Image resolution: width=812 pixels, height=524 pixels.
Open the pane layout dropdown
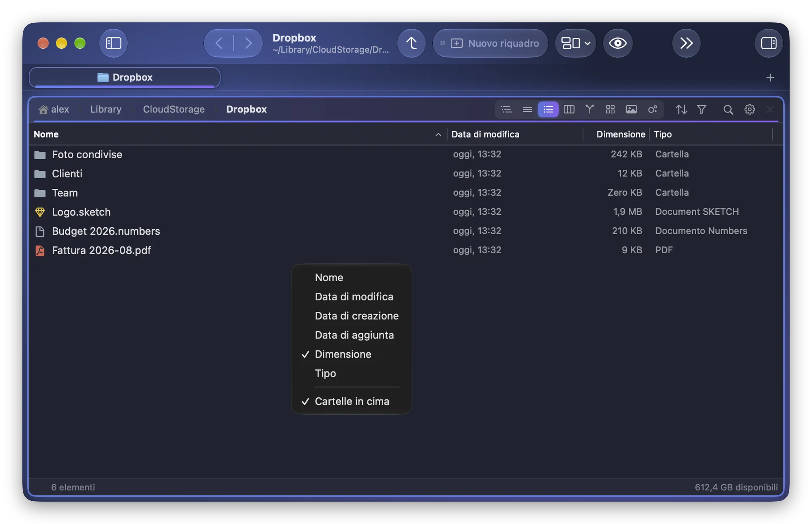575,43
